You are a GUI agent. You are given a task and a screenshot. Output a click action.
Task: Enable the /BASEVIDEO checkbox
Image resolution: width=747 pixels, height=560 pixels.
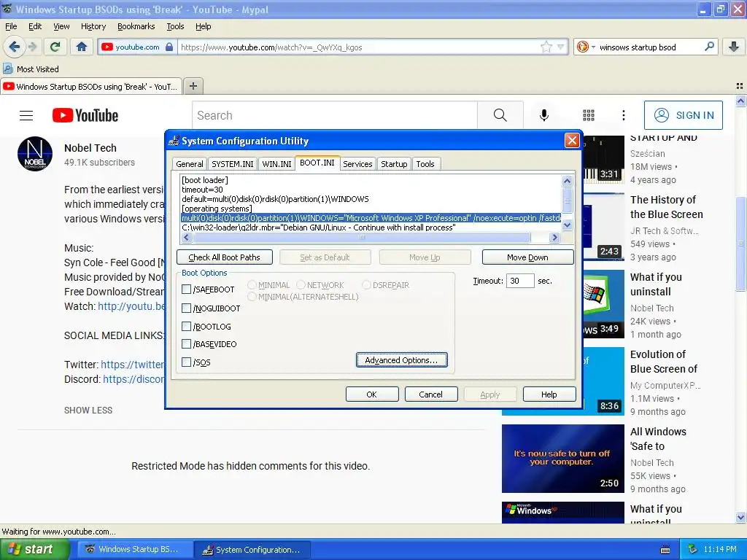(186, 344)
